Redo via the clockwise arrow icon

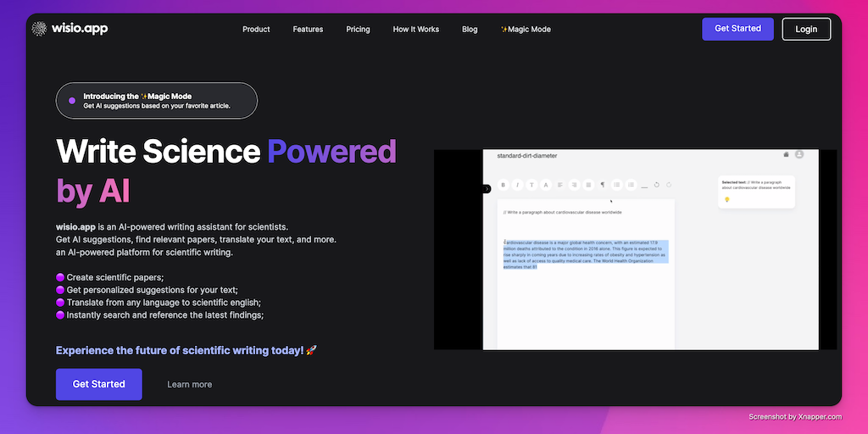[669, 185]
